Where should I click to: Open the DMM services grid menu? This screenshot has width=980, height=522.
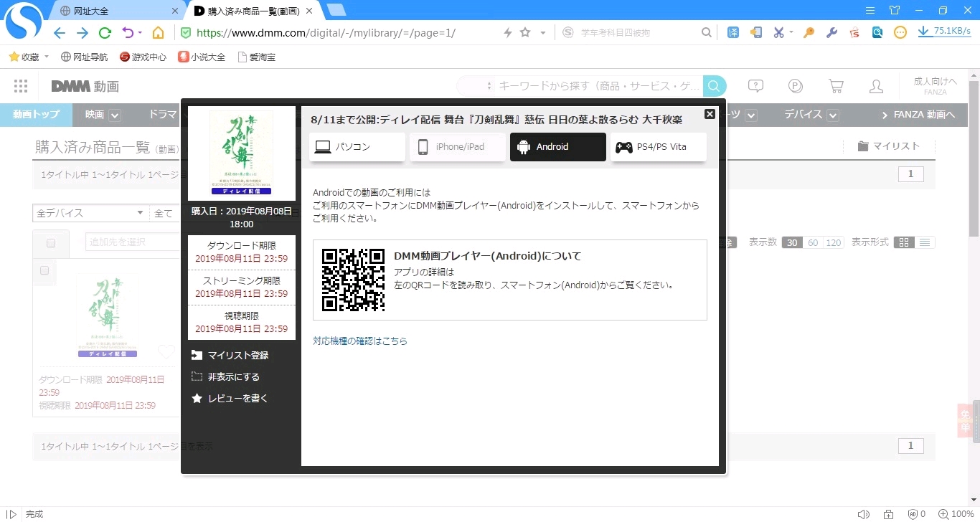tap(21, 86)
